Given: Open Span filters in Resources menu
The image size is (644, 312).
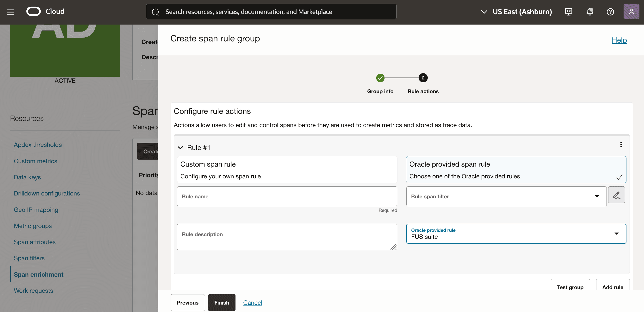Looking at the screenshot, I should pos(29,258).
